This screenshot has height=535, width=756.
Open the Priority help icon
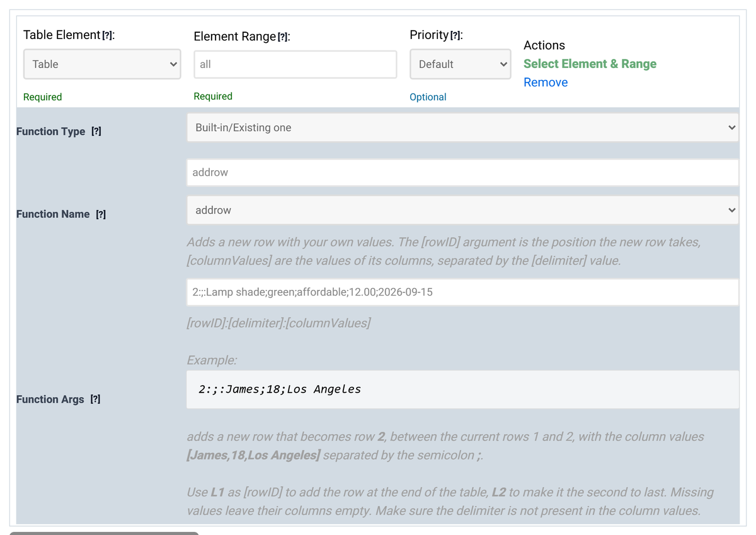click(456, 36)
